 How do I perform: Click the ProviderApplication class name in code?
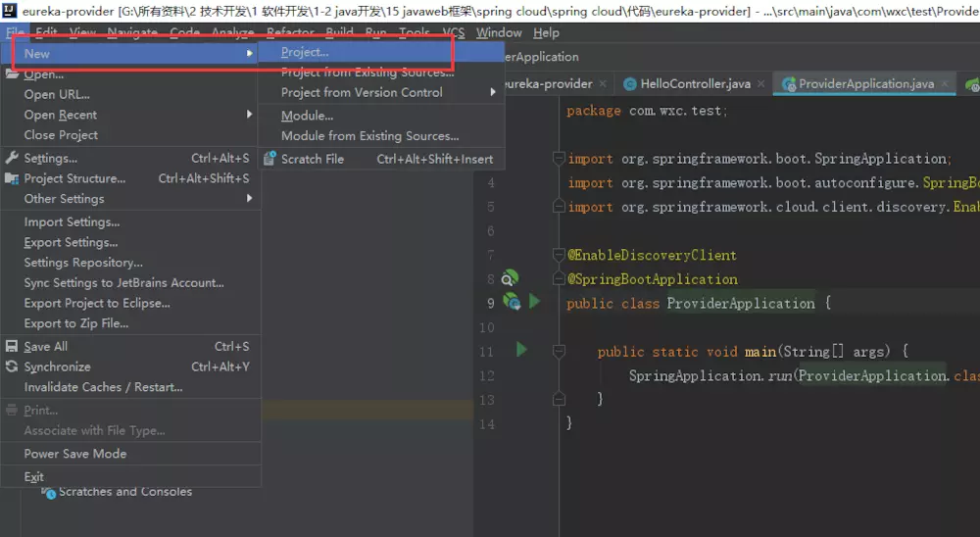tap(741, 303)
